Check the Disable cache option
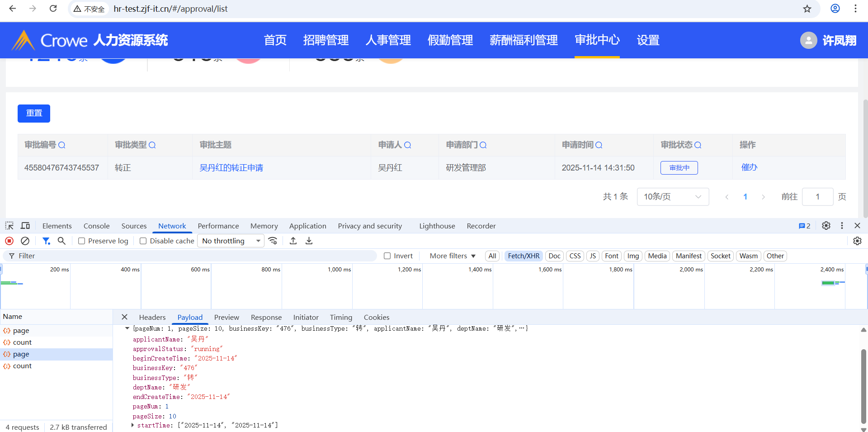The image size is (868, 432). coord(143,241)
